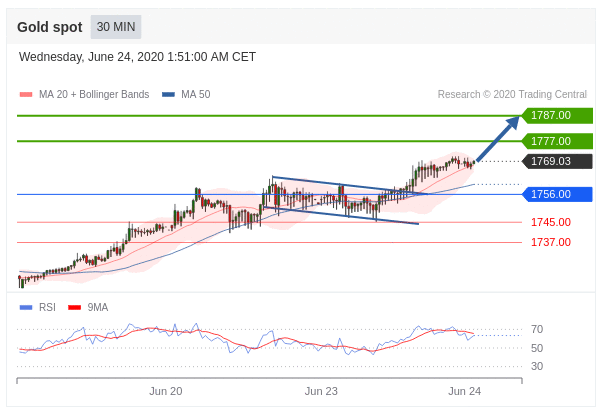Select the date line 'Wednesday, June 24, 2020 1:51:00 AM CET'
The width and height of the screenshot is (605, 414).
137,57
